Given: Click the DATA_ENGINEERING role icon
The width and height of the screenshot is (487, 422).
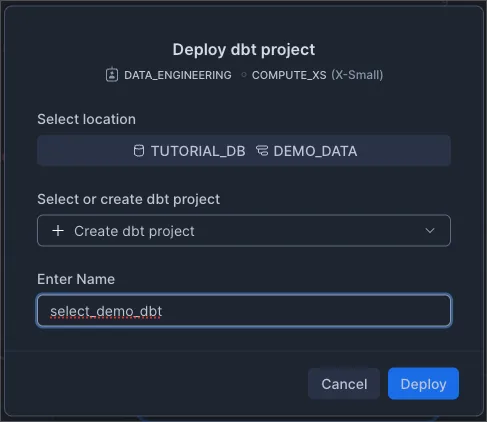Looking at the screenshot, I should [x=112, y=75].
